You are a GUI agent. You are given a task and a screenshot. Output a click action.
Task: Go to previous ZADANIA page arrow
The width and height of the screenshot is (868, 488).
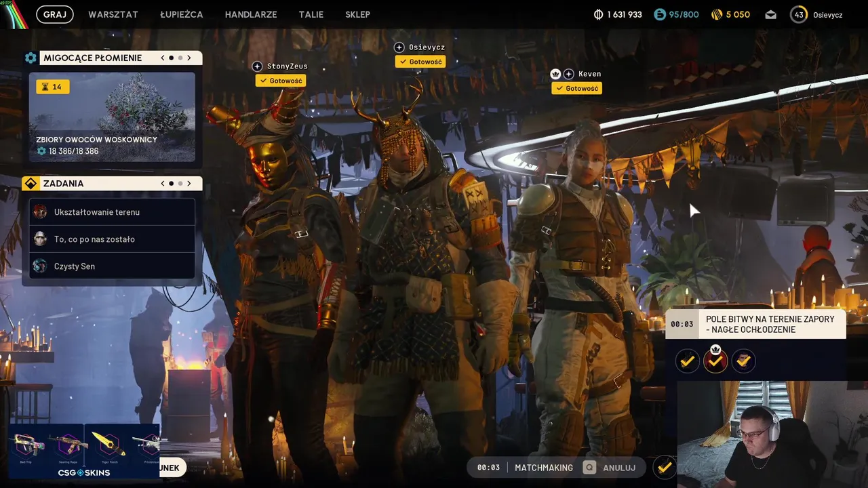(163, 183)
